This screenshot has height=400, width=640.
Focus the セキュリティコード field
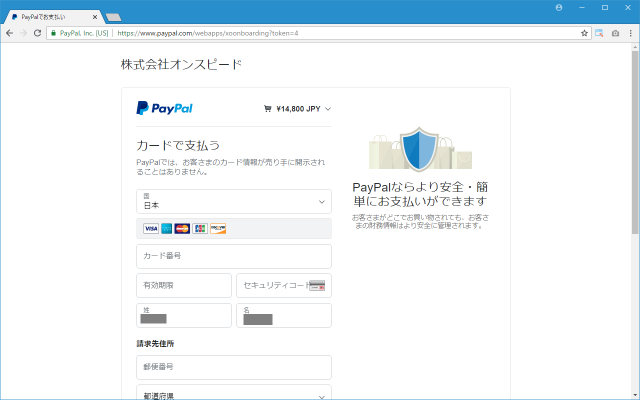(284, 285)
